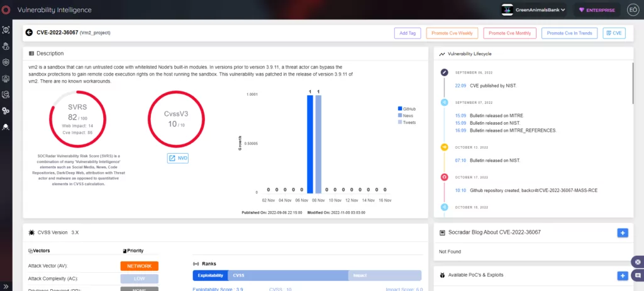Toggle the GitHub legend entry

pyautogui.click(x=407, y=109)
